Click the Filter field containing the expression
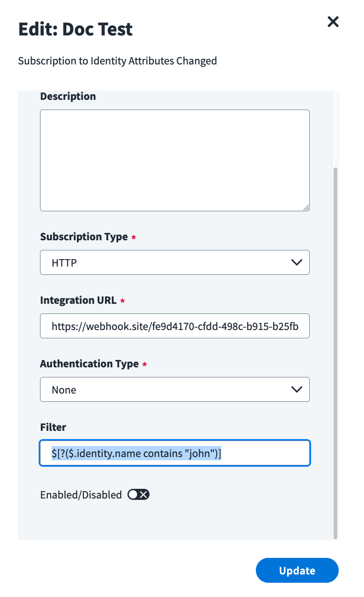364x597 pixels. coord(175,453)
